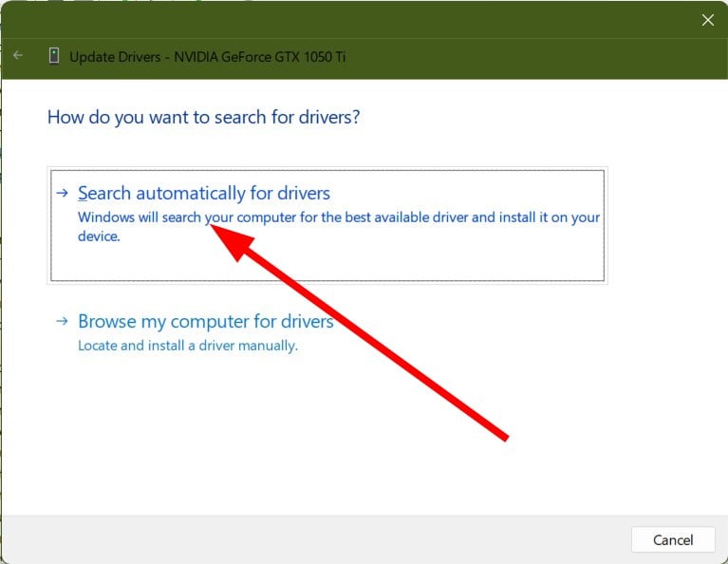
Task: Click the 'Update Drivers - NVIDIA GeForce GTX 1050 Ti' title
Action: [208, 57]
